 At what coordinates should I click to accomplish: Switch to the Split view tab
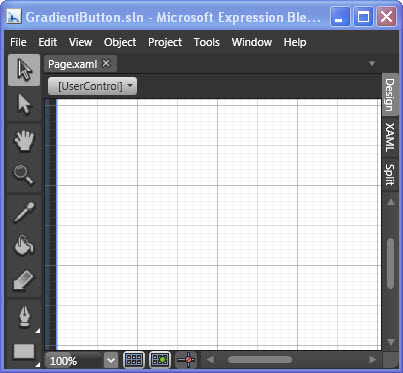390,174
